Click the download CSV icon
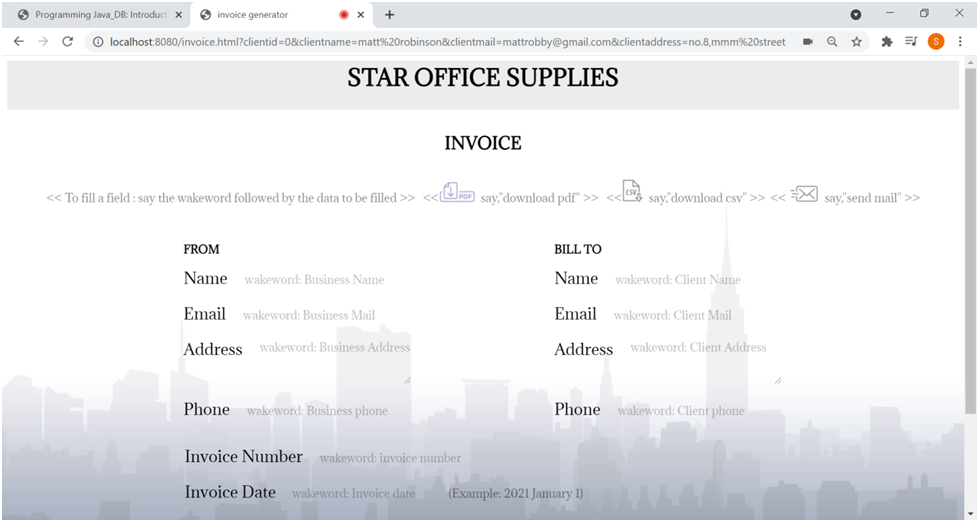This screenshot has height=522, width=979. (632, 192)
